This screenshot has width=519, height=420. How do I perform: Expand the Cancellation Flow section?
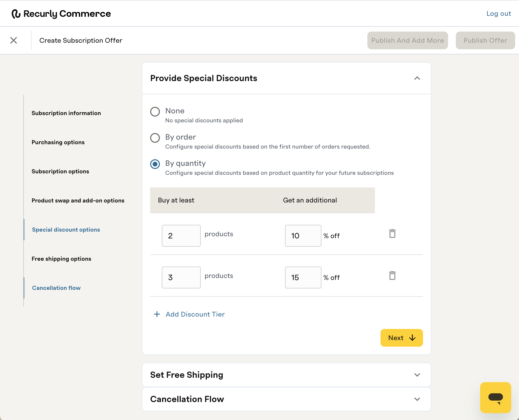(417, 399)
